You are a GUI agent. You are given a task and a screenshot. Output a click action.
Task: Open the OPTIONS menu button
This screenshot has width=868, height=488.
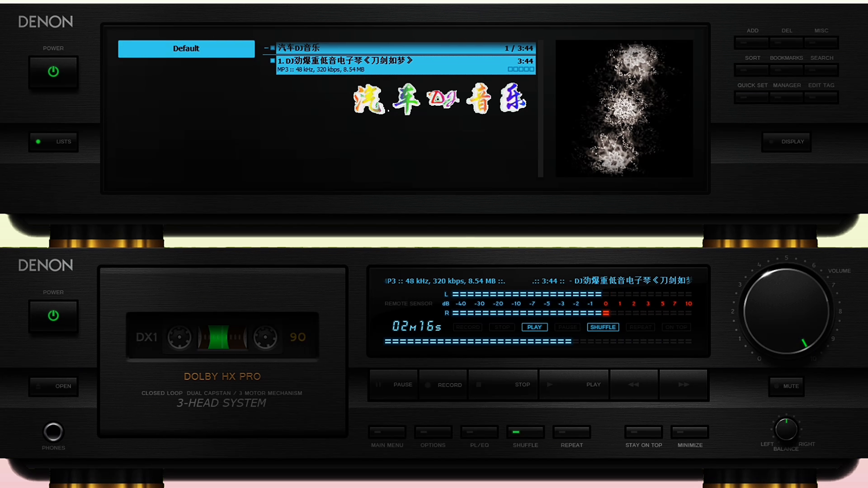[x=433, y=432]
